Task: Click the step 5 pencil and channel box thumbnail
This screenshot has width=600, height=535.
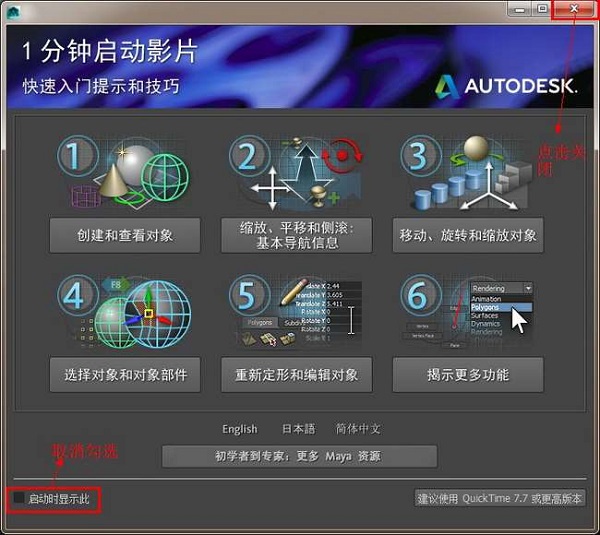Action: tap(295, 311)
